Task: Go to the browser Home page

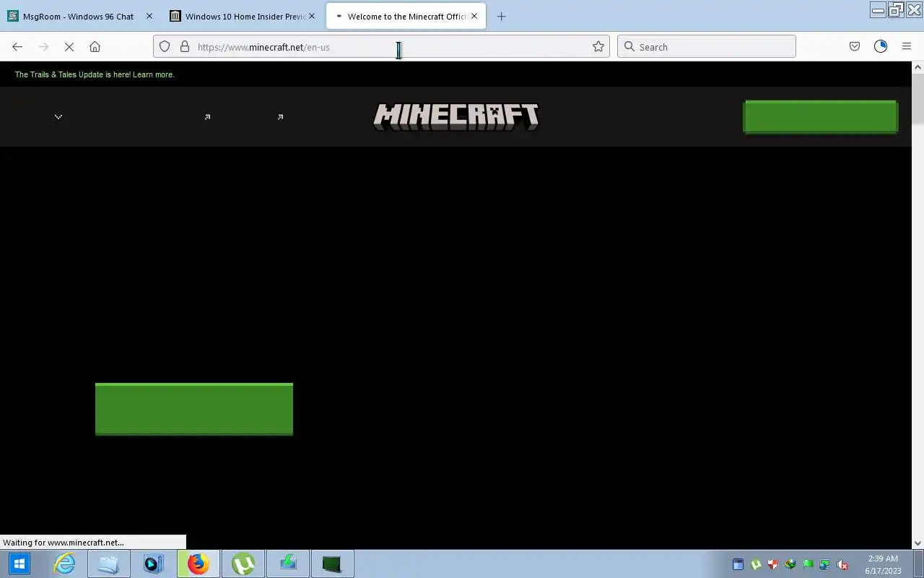Action: [x=95, y=47]
